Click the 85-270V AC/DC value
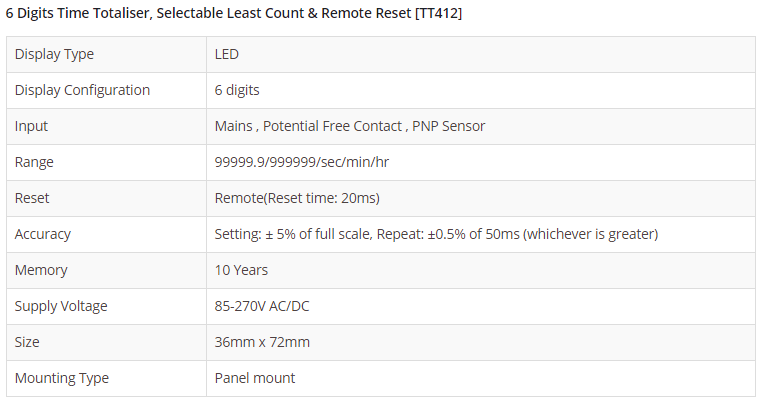 [x=267, y=306]
